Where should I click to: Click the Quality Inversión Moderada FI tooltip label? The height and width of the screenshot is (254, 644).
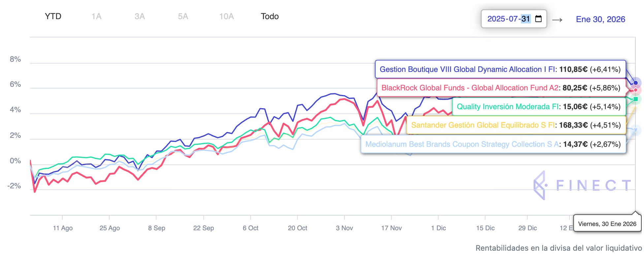point(539,107)
